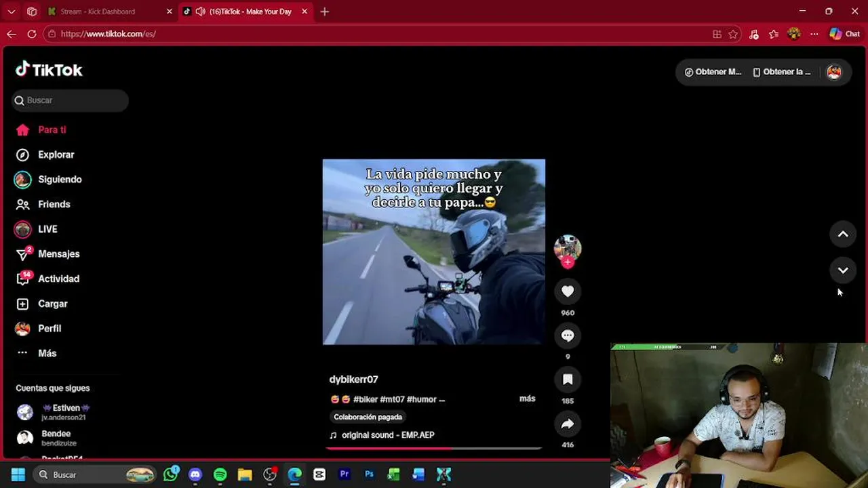Click the Colaboración pagada label
The height and width of the screenshot is (488, 868).
[x=368, y=417]
